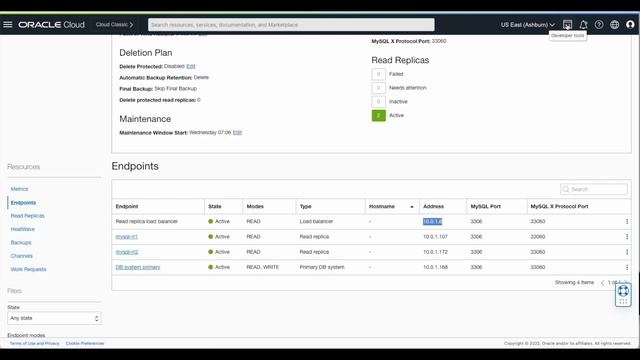The height and width of the screenshot is (360, 640).
Task: Click address 10.0.1.172
Action: pyautogui.click(x=435, y=252)
